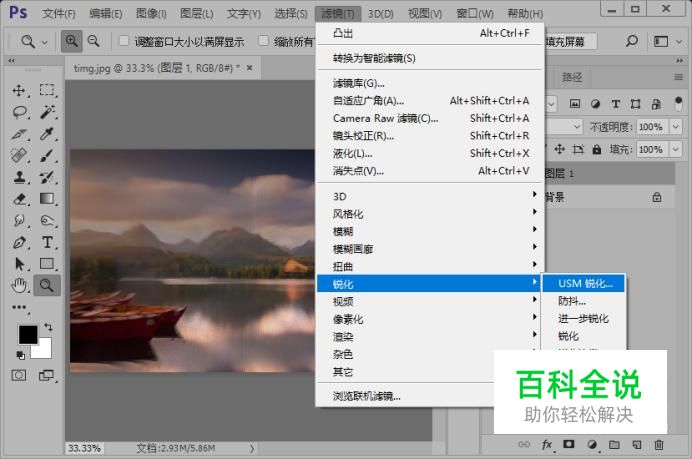Screen dimensions: 692x459
Task: Select the Blur tool
Action: (x=19, y=220)
